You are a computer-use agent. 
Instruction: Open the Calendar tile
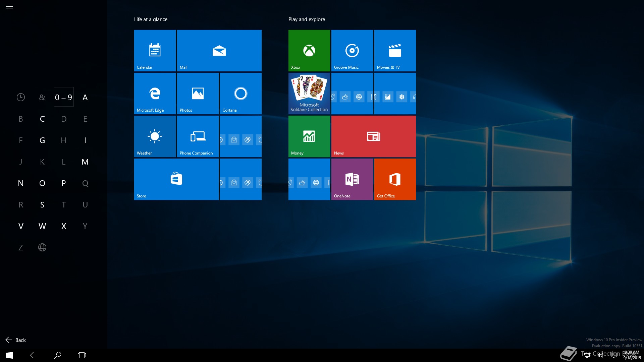coord(155,51)
